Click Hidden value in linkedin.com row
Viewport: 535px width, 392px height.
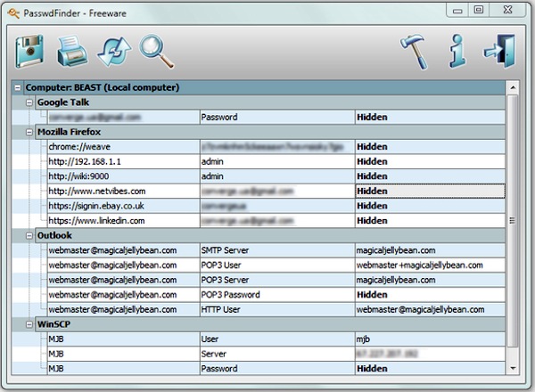pos(430,221)
